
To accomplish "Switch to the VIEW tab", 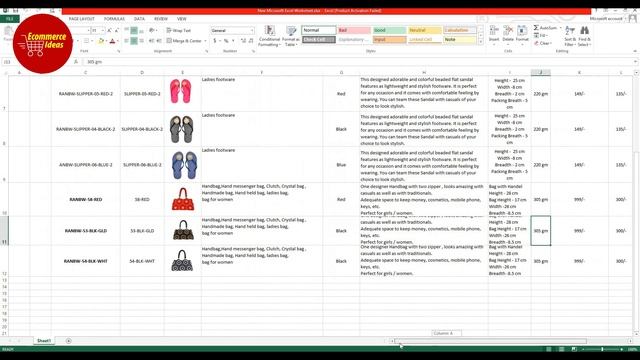I will [x=182, y=19].
